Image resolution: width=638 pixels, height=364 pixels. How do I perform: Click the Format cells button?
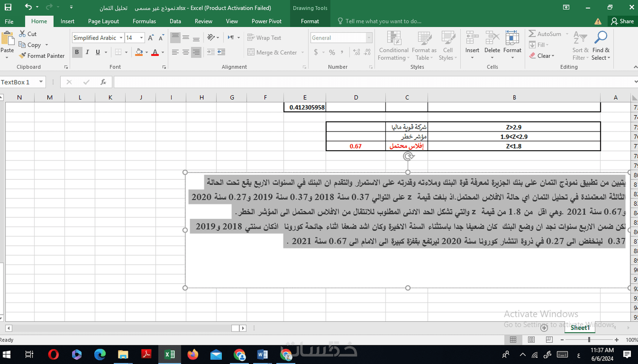tap(512, 45)
